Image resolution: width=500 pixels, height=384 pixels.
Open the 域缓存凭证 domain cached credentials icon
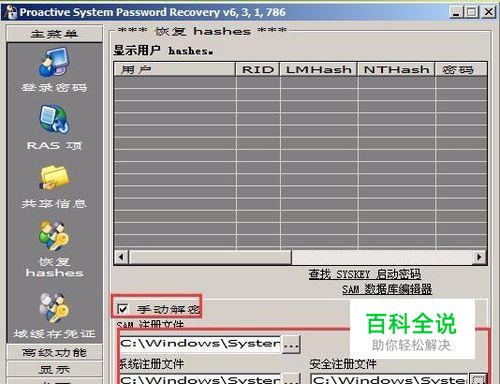click(x=54, y=307)
